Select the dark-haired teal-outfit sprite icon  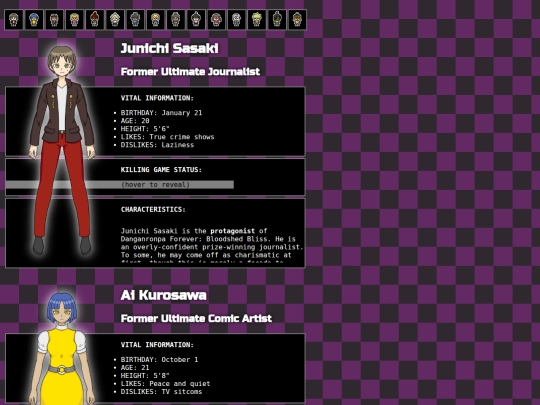135,20
